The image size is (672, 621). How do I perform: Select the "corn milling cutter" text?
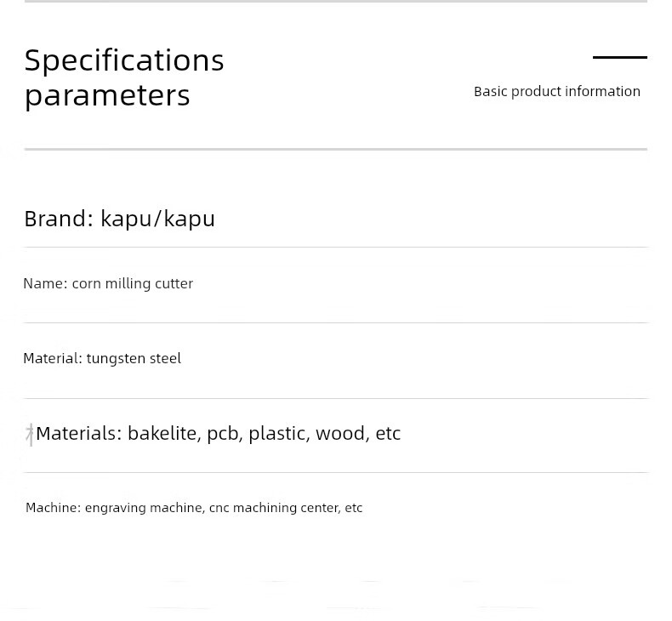click(x=133, y=283)
